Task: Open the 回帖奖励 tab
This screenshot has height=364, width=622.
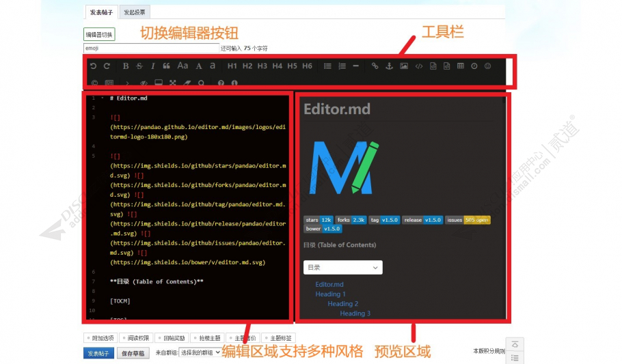Action: tap(171, 338)
